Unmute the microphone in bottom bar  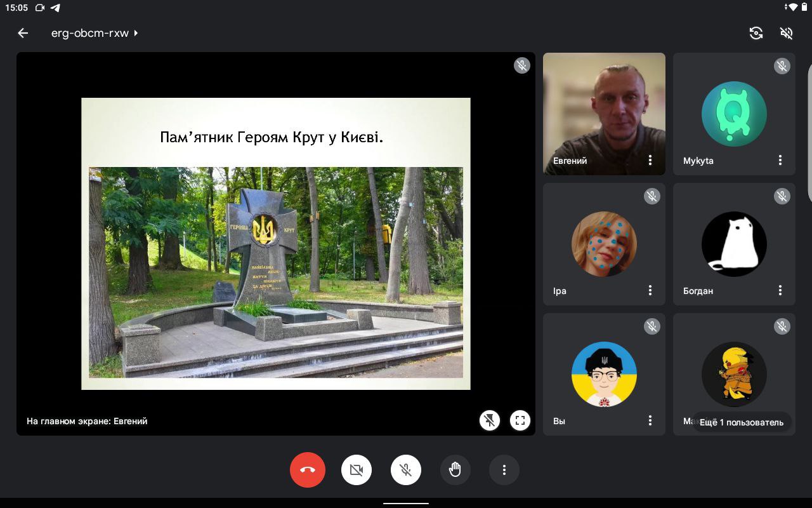pos(406,470)
